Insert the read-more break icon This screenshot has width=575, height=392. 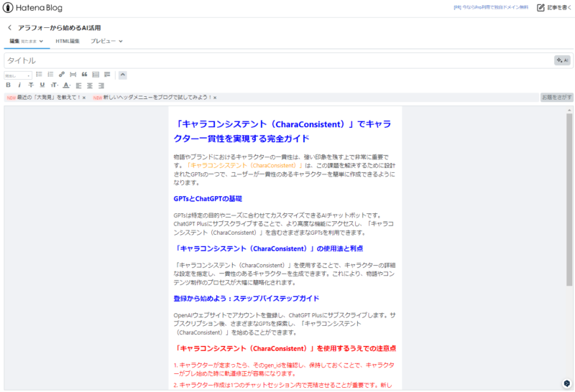(x=73, y=75)
